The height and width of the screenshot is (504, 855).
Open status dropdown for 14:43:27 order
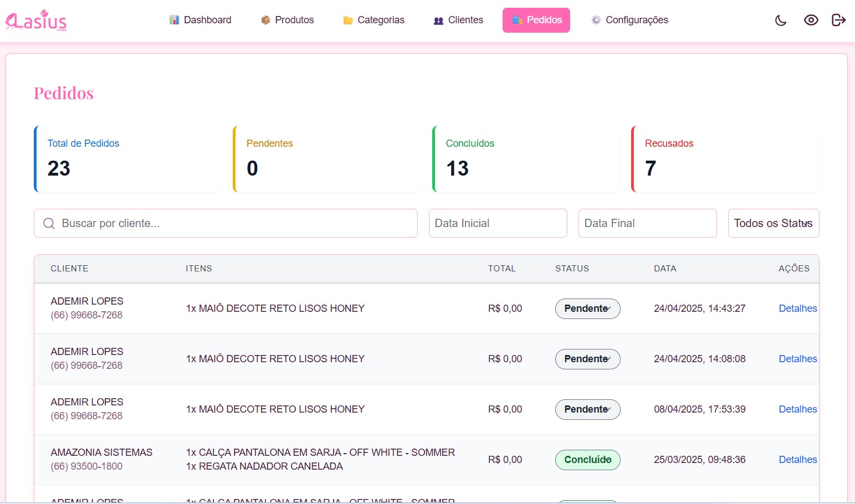click(588, 308)
